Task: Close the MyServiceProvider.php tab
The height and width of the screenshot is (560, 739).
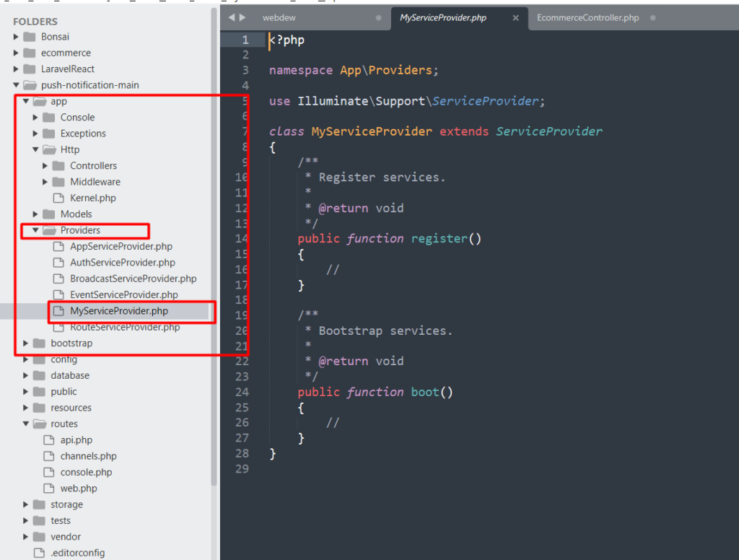Action: [515, 17]
